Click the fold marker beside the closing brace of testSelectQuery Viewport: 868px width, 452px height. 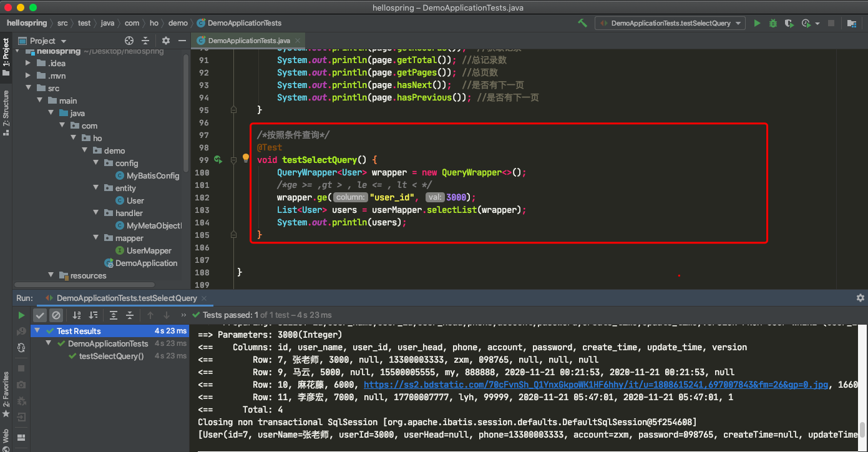tap(234, 235)
